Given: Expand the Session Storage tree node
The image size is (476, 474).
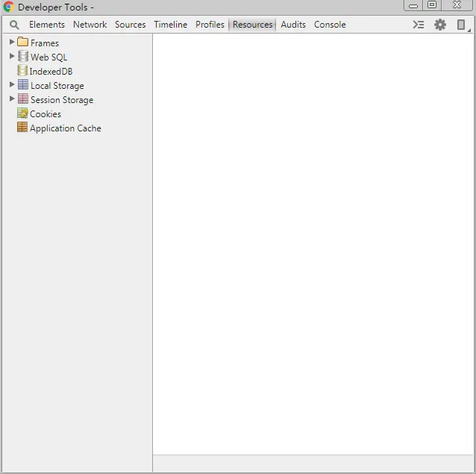Looking at the screenshot, I should (x=12, y=99).
